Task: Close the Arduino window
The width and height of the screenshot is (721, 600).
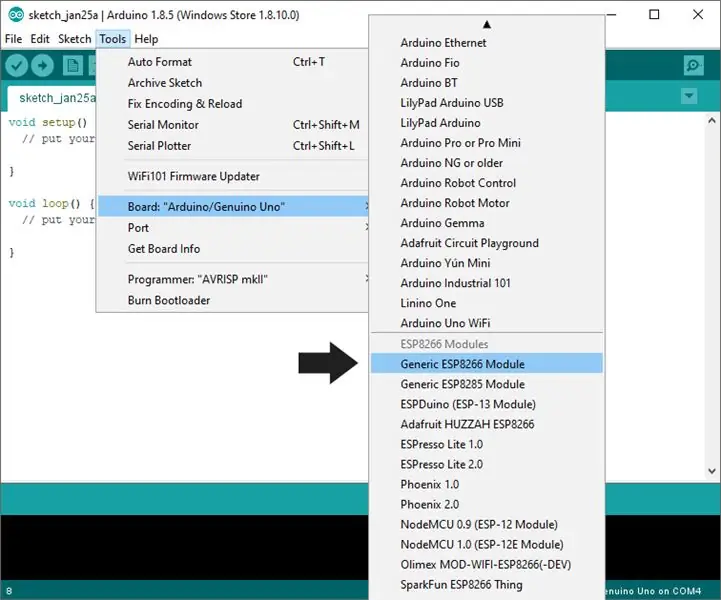Action: pyautogui.click(x=698, y=15)
